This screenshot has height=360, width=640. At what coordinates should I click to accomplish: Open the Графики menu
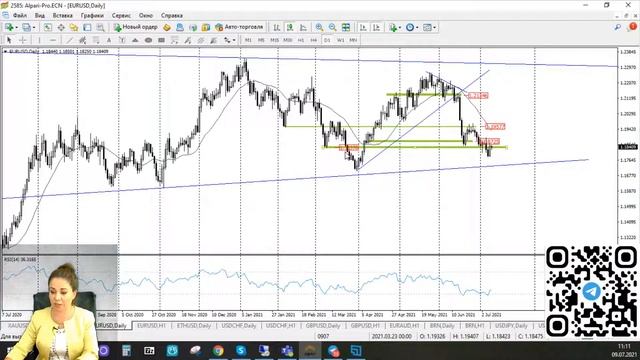tap(92, 16)
